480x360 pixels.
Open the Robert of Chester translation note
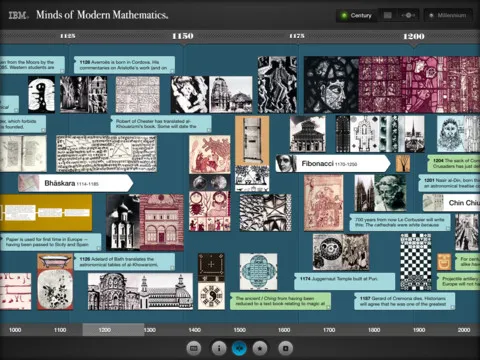pyautogui.click(x=161, y=124)
